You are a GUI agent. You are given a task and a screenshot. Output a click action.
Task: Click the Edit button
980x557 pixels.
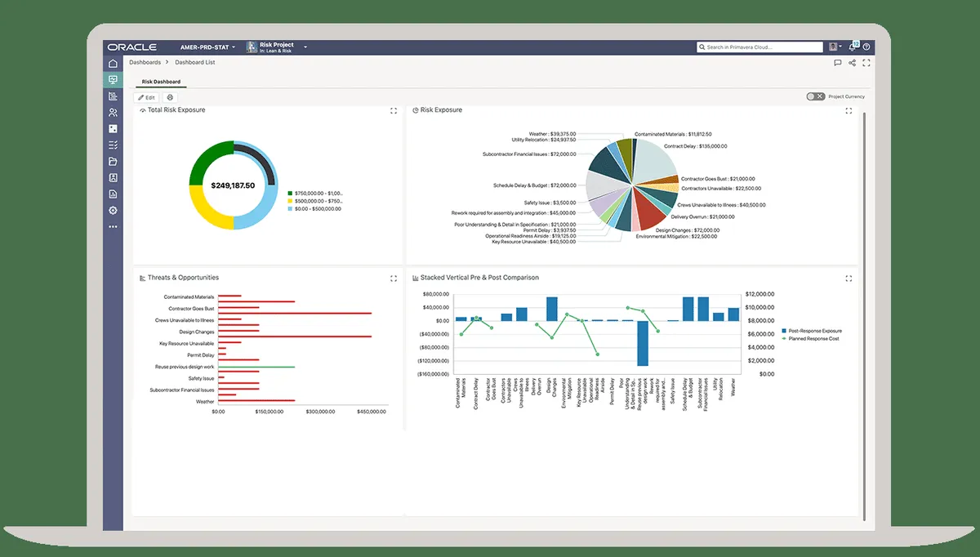[146, 97]
